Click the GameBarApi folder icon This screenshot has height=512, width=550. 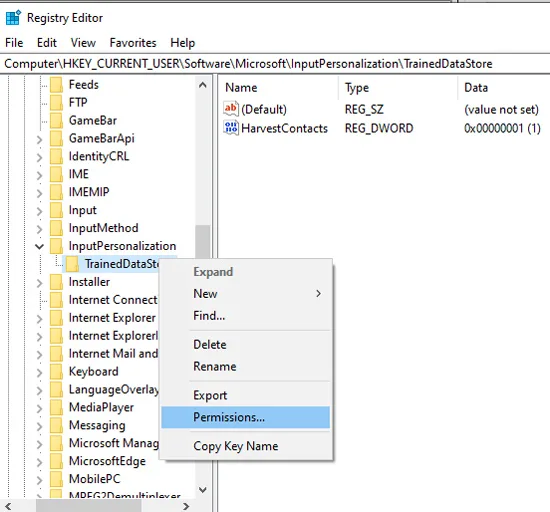pos(56,138)
